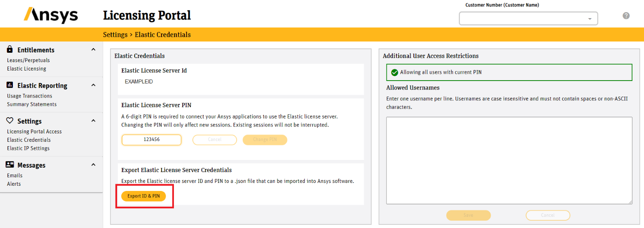Open Emails under Messages
Image resolution: width=644 pixels, height=228 pixels.
pyautogui.click(x=14, y=176)
